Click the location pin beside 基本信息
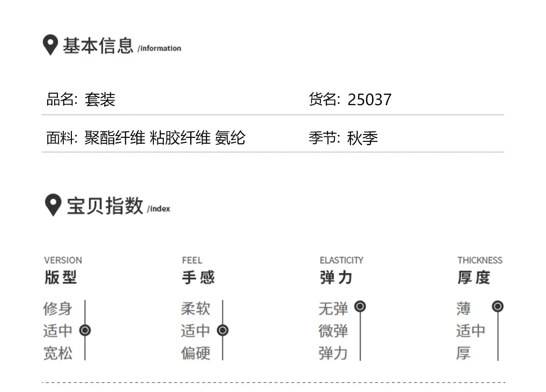The height and width of the screenshot is (392, 546). (50, 45)
